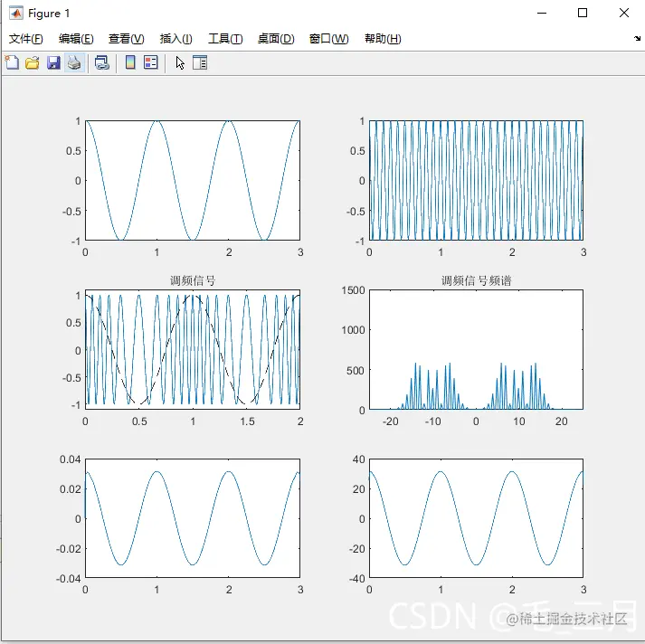The height and width of the screenshot is (644, 645).
Task: Close the Figure 1 window
Action: (624, 14)
